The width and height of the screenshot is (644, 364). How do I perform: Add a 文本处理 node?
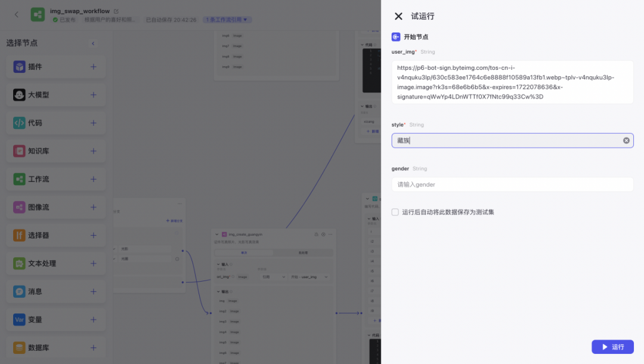(x=93, y=263)
